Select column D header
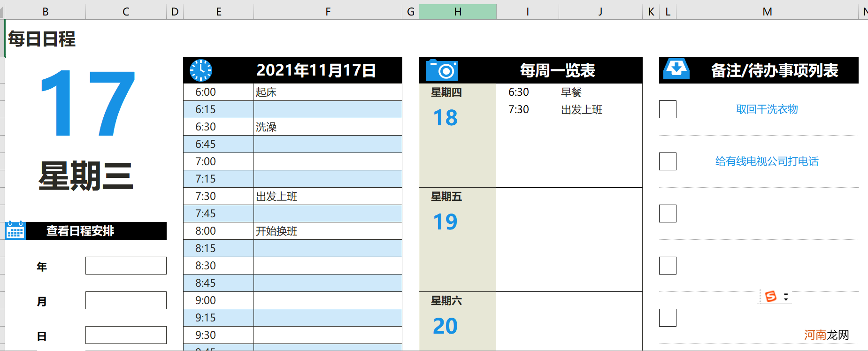The image size is (868, 351). click(175, 12)
